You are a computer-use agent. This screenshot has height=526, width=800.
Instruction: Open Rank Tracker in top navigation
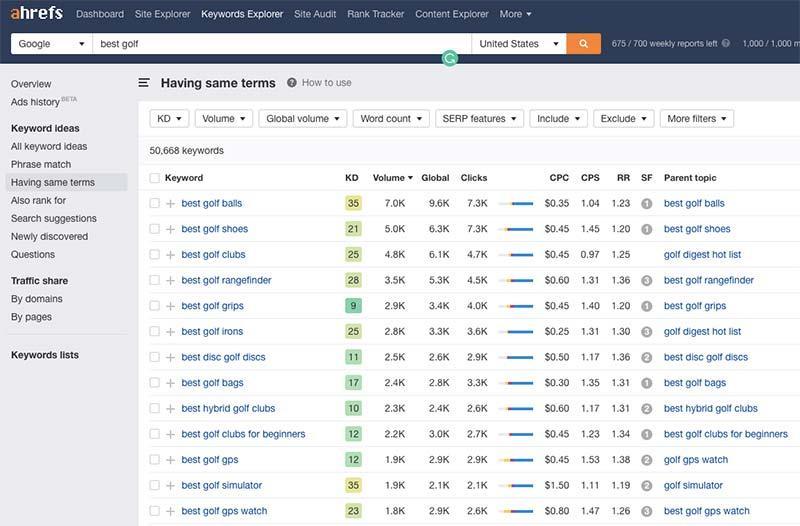pyautogui.click(x=376, y=14)
